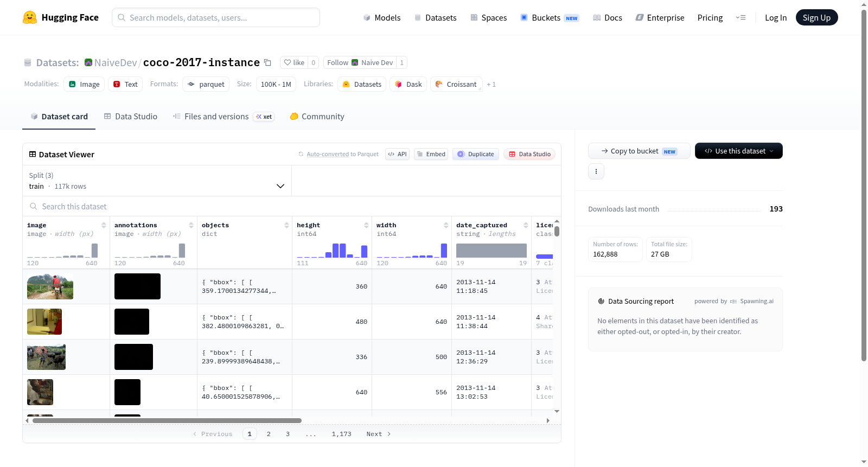Click the Sign Up button

[x=816, y=17]
